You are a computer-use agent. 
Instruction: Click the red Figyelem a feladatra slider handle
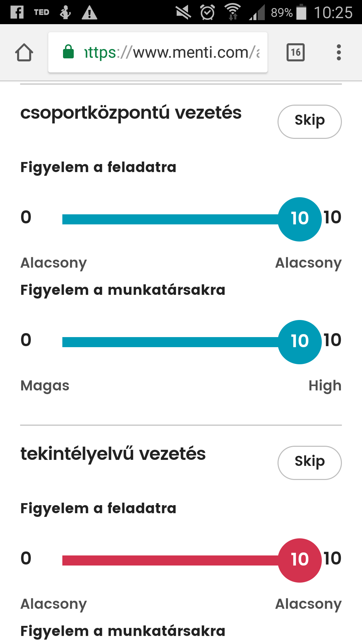[x=300, y=560]
